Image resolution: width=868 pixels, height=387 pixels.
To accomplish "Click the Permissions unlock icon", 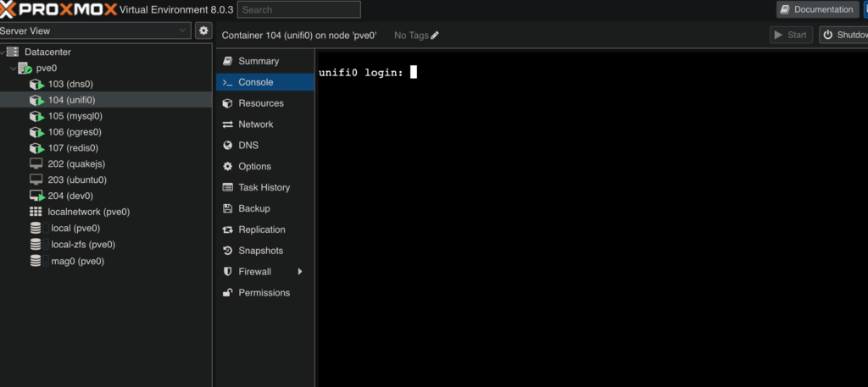I will (227, 292).
